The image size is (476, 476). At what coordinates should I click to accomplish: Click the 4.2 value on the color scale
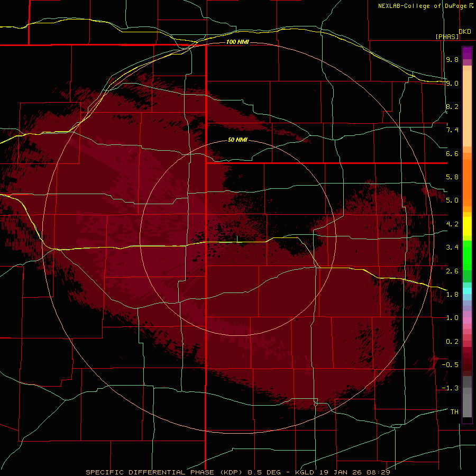[x=452, y=224]
